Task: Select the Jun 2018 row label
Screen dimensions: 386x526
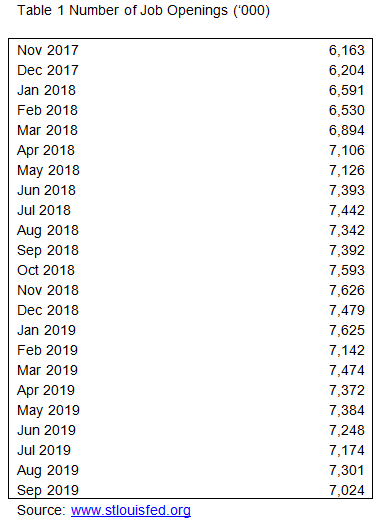Action: (46, 191)
